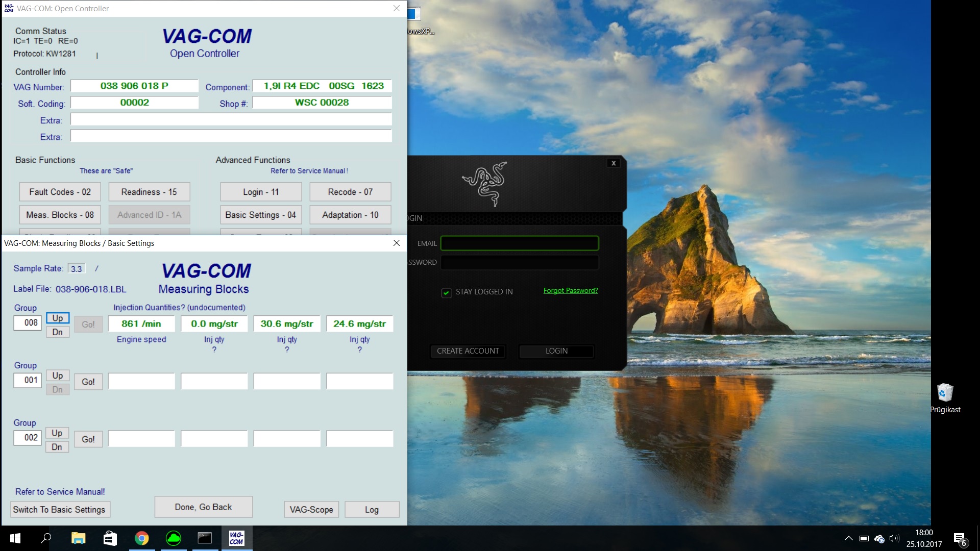Increase group 002 with Up
This screenshot has width=980, height=551.
(x=57, y=433)
